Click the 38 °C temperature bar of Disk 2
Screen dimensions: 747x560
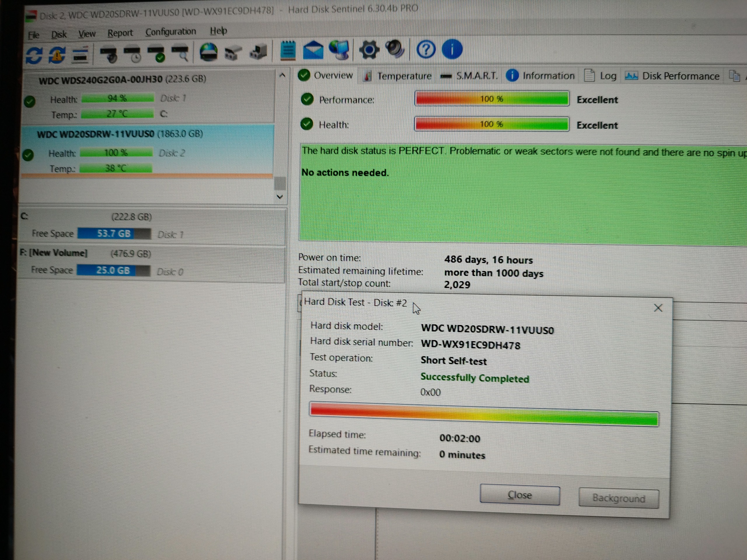[116, 168]
